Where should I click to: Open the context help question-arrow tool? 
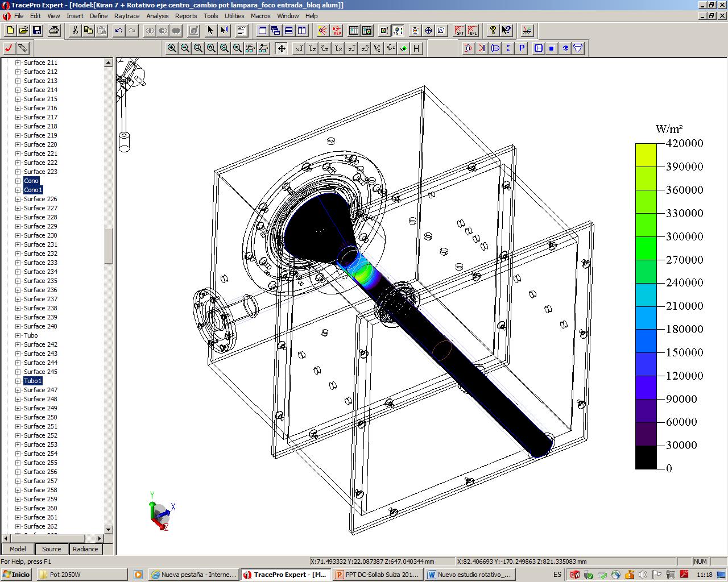click(x=506, y=31)
